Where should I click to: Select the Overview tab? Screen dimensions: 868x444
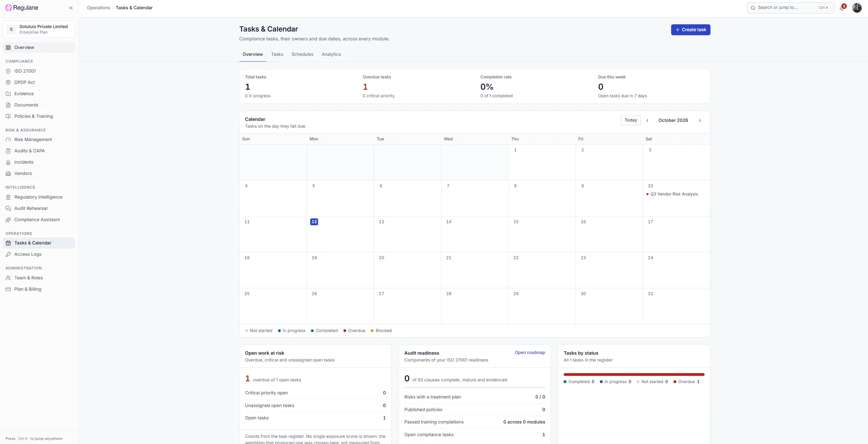(x=253, y=54)
